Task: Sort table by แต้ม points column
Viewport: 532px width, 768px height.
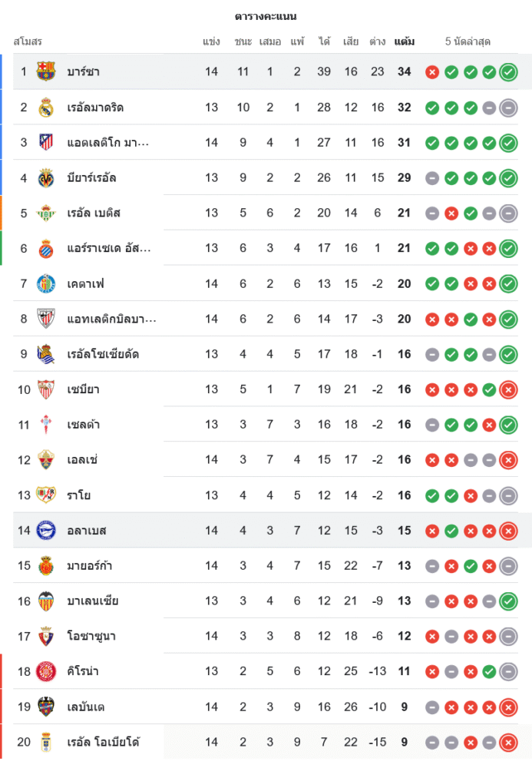Action: pyautogui.click(x=405, y=41)
